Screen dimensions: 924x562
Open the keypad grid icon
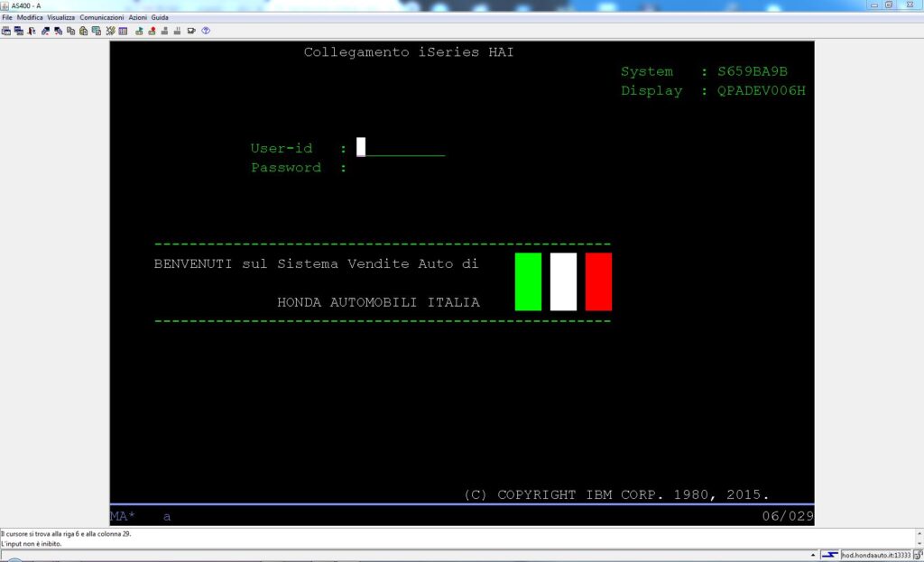click(123, 31)
